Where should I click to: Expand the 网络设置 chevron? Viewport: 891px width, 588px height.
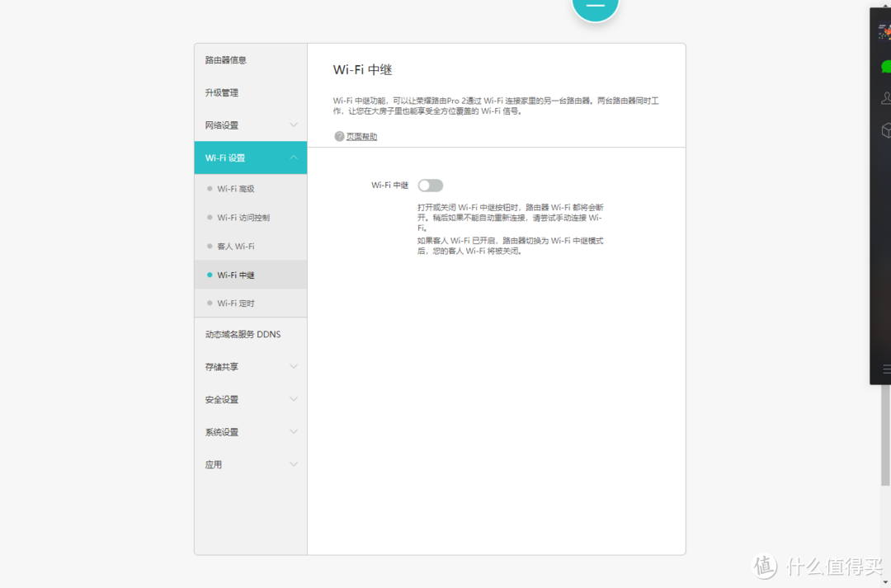point(294,125)
